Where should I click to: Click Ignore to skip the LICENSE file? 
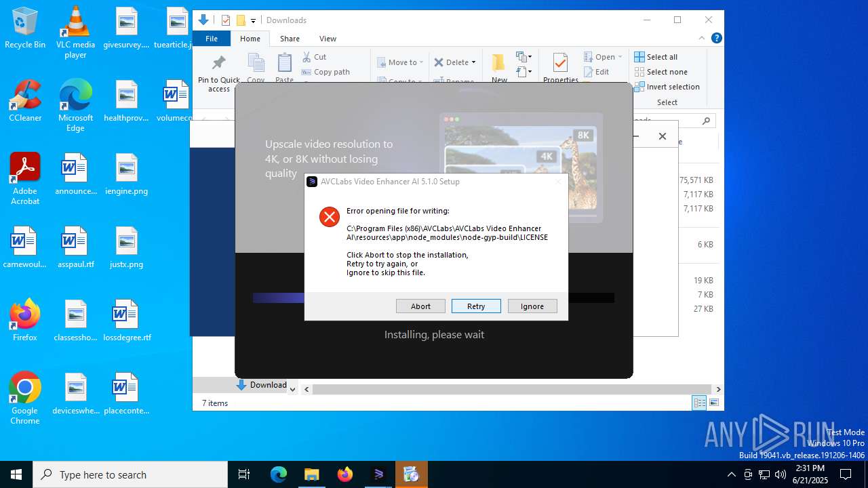coord(532,306)
